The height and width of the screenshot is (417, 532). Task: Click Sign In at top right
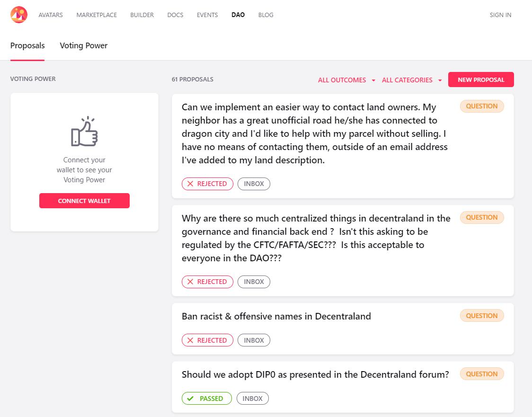click(500, 15)
